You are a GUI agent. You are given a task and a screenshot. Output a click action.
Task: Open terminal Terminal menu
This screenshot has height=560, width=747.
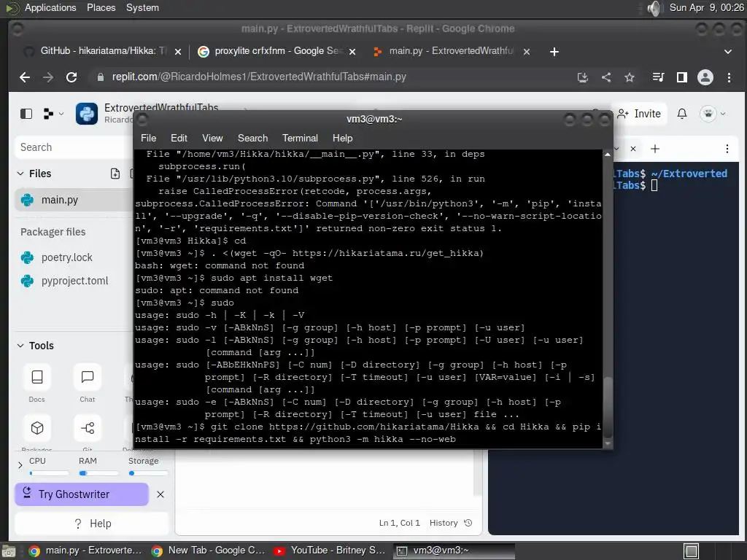pos(300,138)
